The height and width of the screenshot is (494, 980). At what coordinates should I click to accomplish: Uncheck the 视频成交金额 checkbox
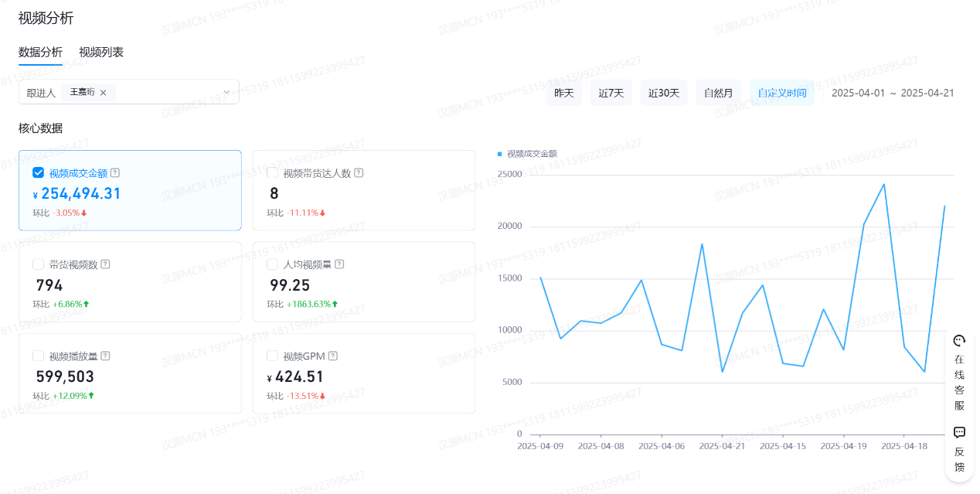[38, 172]
